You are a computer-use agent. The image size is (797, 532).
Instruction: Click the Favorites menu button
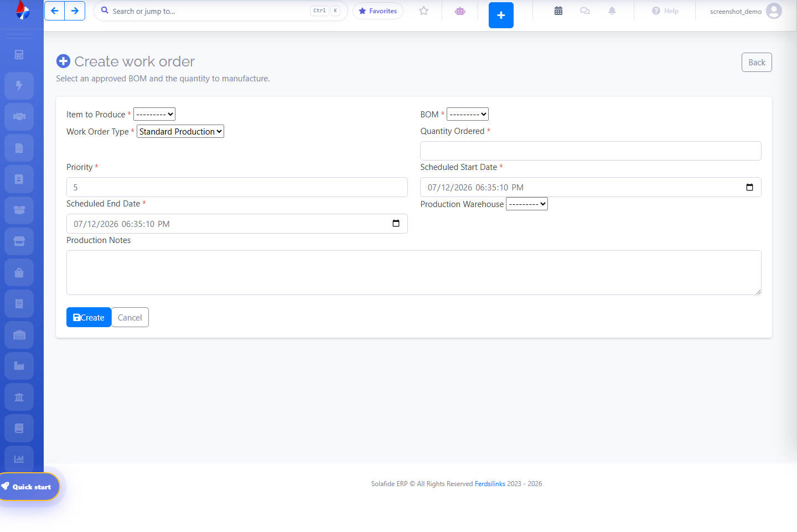(378, 11)
